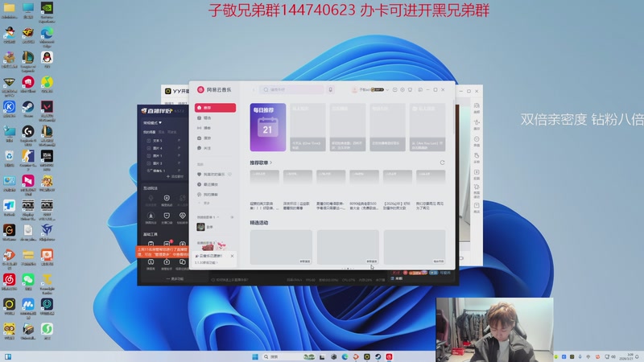
Task: Switch NetEase to mini player mode icon
Action: tap(420, 89)
